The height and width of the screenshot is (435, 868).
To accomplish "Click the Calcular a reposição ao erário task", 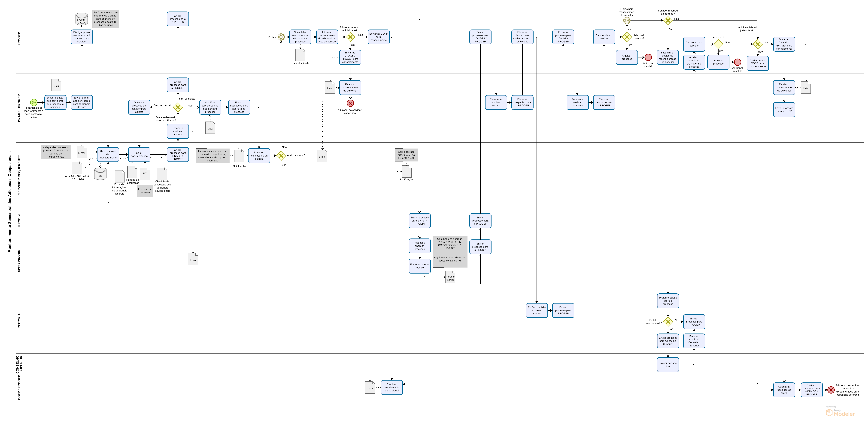I will point(784,390).
